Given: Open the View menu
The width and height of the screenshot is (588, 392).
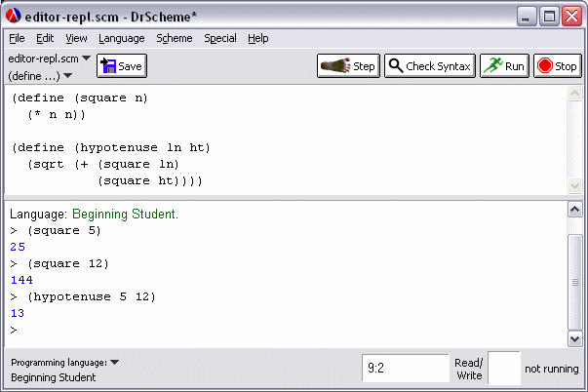Looking at the screenshot, I should (76, 38).
